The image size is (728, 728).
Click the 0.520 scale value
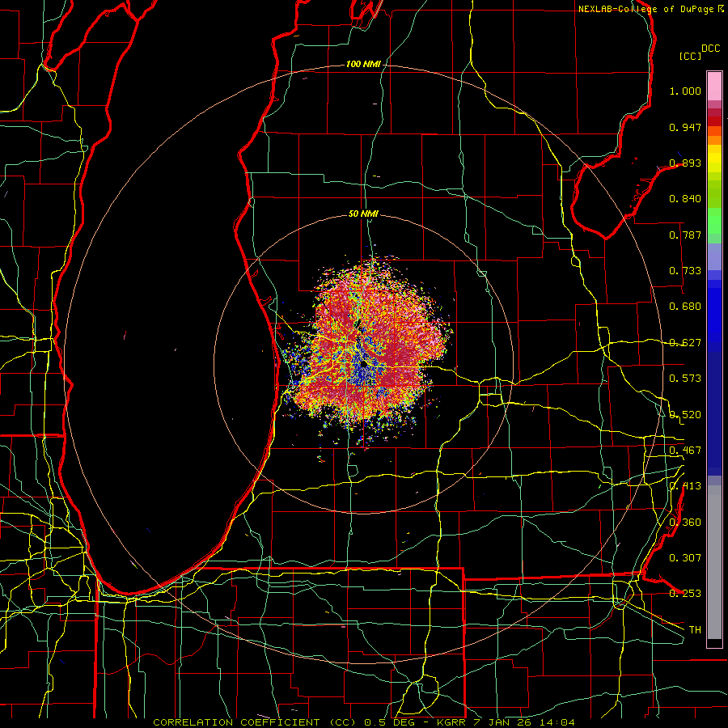coord(685,415)
